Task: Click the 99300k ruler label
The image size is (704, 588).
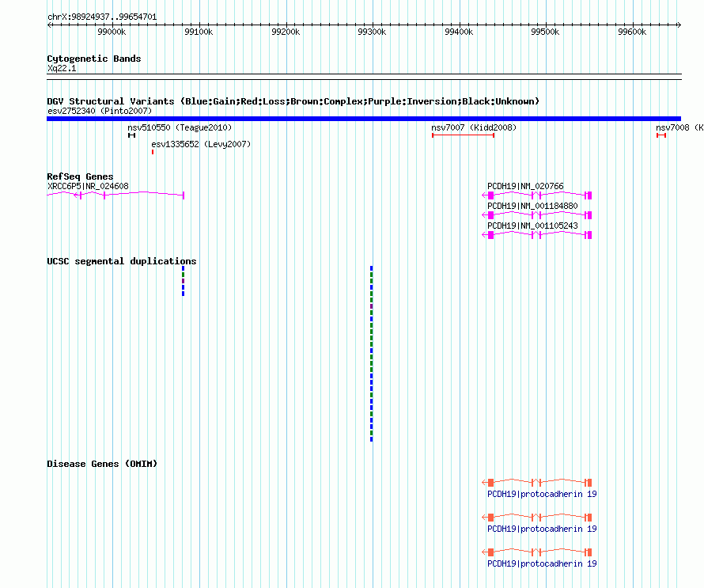Action: coord(372,32)
